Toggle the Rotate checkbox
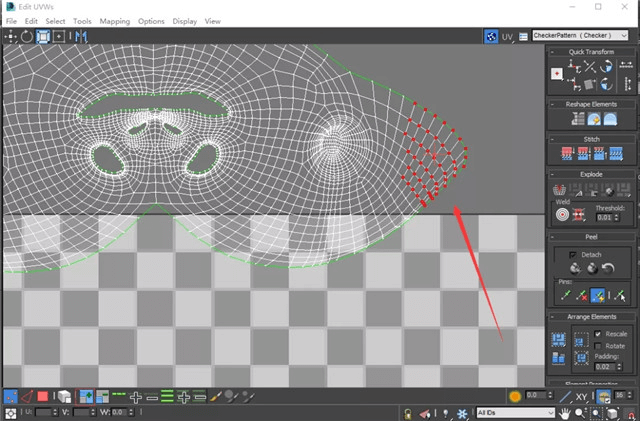This screenshot has width=640, height=421. coord(598,346)
